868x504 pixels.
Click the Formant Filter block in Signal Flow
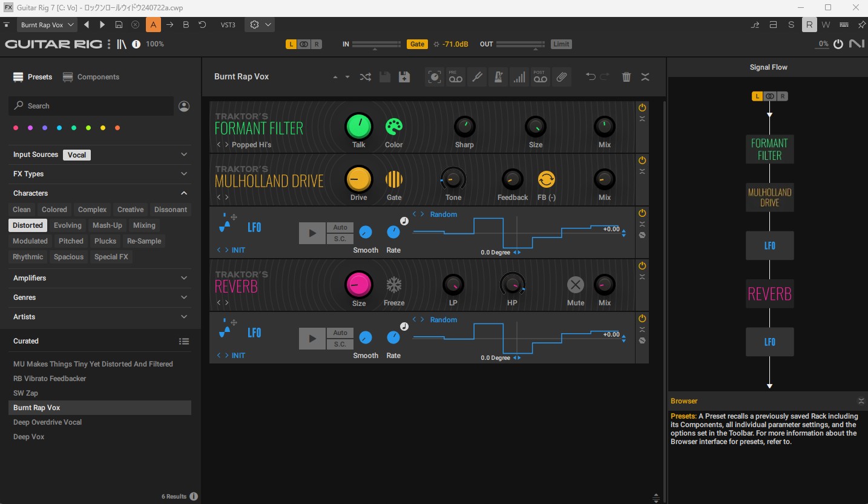coord(769,149)
